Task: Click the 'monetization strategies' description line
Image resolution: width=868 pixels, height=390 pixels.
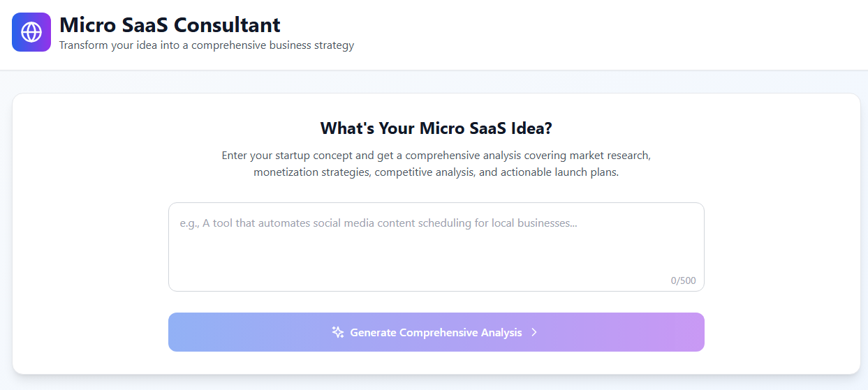Action: (436, 172)
